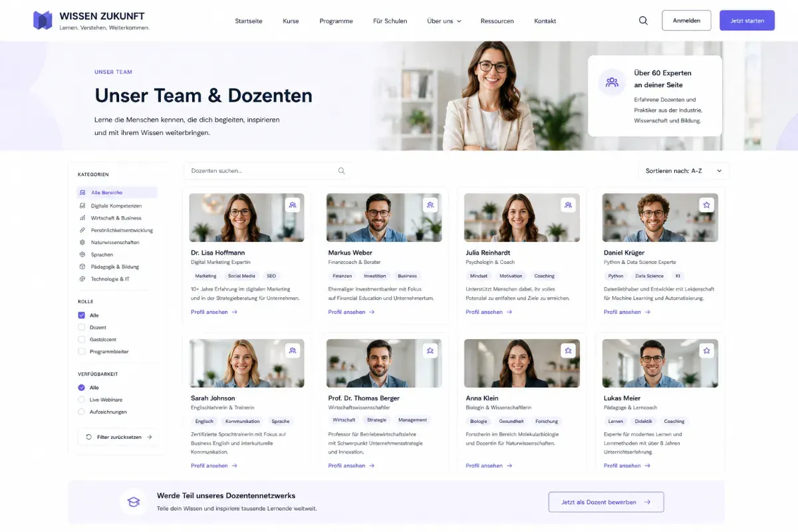The image size is (798, 532).
Task: Select the Live-Webinare radio button
Action: pos(82,400)
